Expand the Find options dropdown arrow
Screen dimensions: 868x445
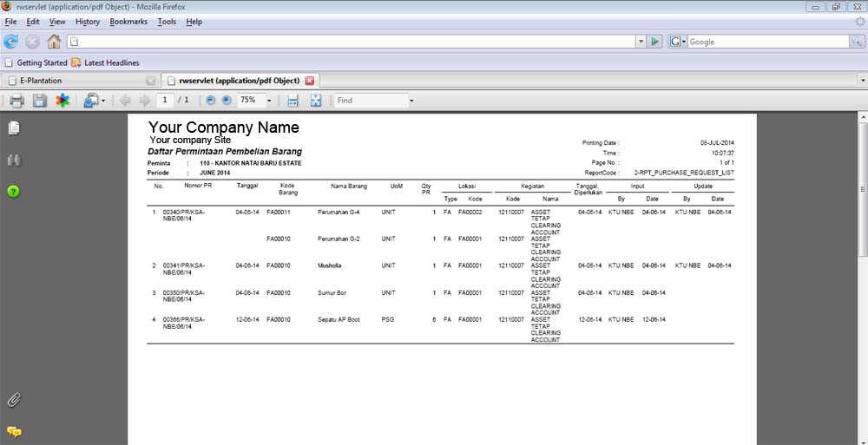411,101
